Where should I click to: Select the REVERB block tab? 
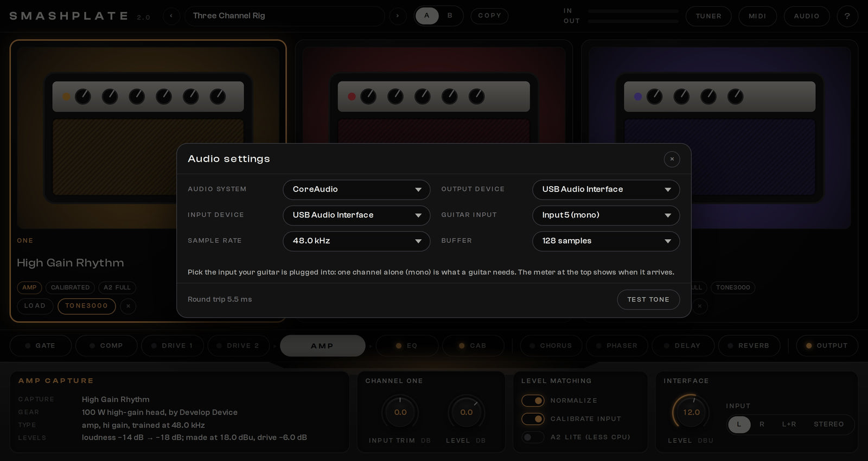tap(749, 345)
